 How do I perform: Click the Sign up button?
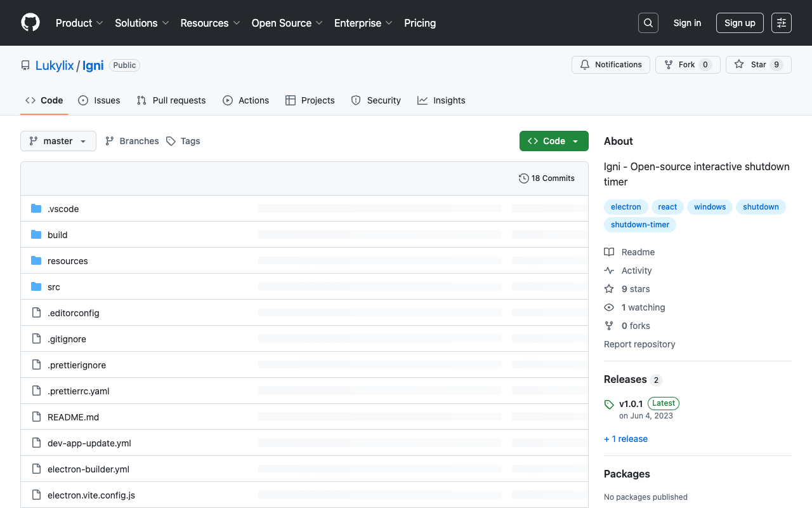[x=740, y=23]
